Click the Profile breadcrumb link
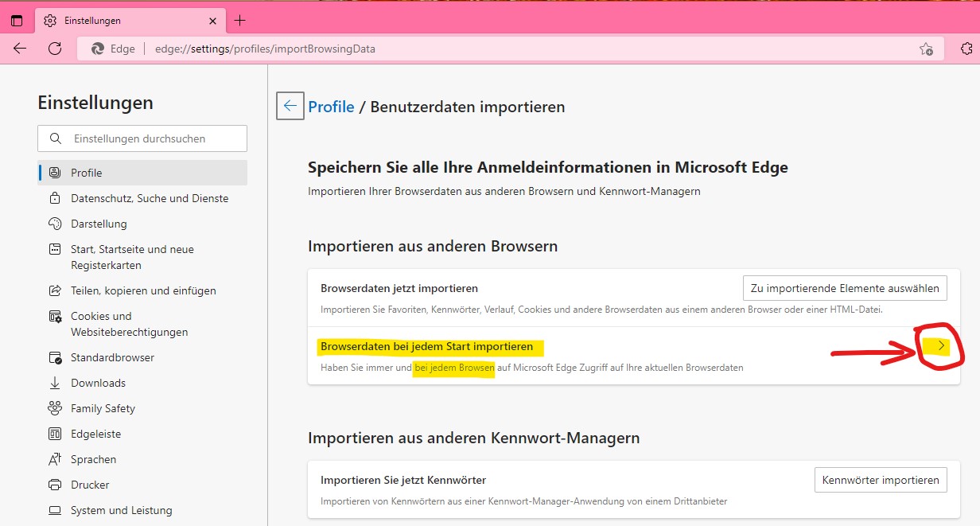This screenshot has width=980, height=526. (331, 107)
